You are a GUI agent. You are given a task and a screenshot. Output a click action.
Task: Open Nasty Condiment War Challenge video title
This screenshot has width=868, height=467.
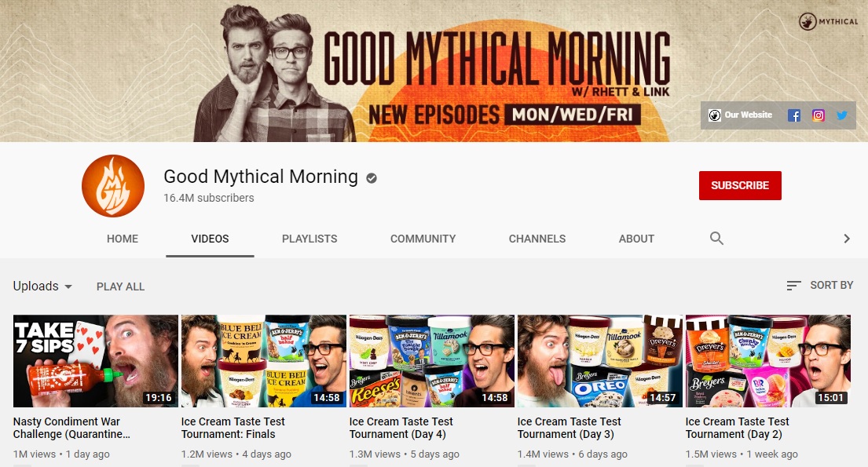tap(72, 428)
